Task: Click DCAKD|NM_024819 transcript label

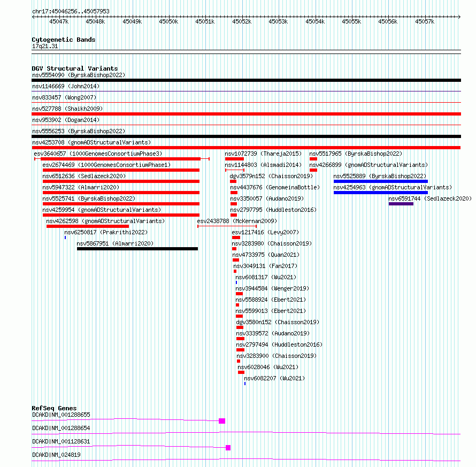Action: [56, 455]
